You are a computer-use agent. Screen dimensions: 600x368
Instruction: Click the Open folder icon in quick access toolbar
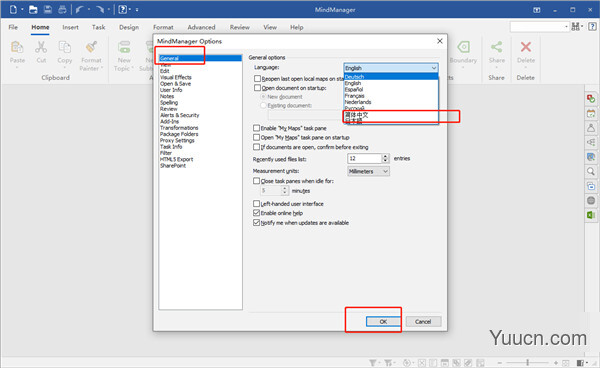pos(33,9)
